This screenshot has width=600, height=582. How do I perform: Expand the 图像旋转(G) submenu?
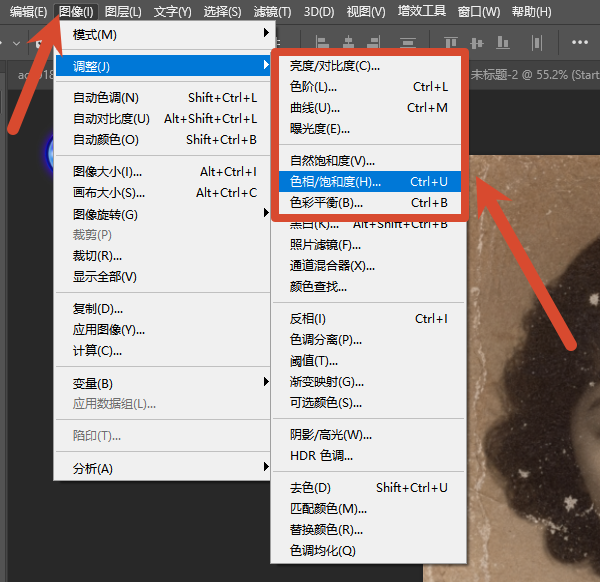tap(163, 214)
